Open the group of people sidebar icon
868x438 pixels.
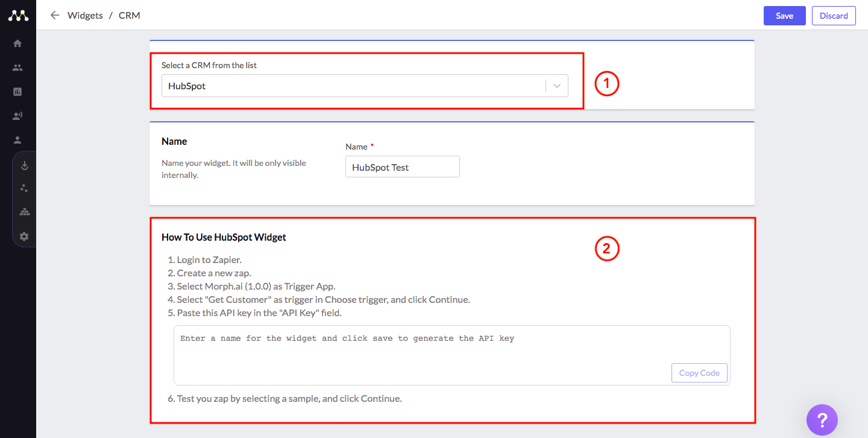[x=17, y=68]
